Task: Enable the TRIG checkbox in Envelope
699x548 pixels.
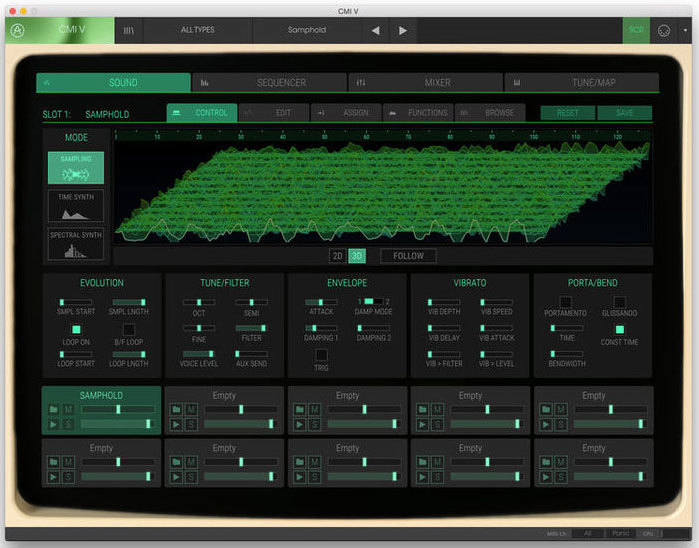Action: (x=321, y=354)
